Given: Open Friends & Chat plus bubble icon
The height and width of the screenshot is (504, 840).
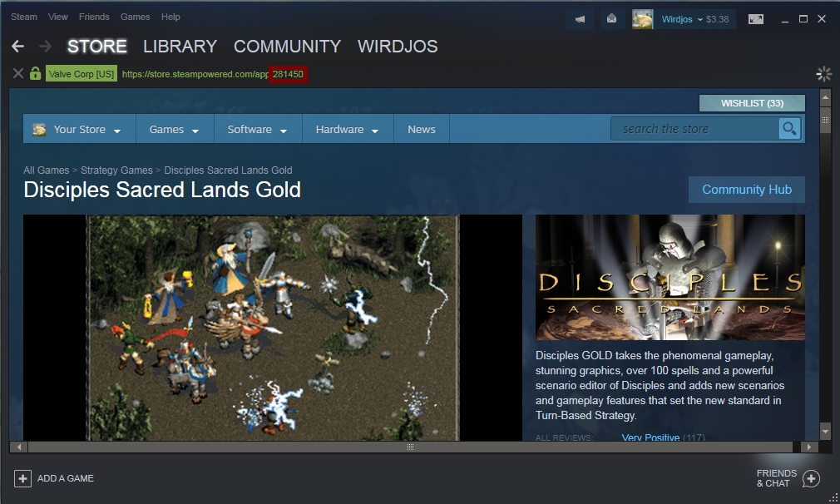Looking at the screenshot, I should [x=811, y=478].
